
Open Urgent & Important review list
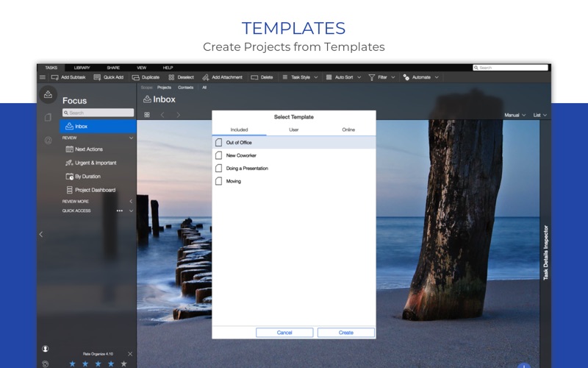pos(91,163)
